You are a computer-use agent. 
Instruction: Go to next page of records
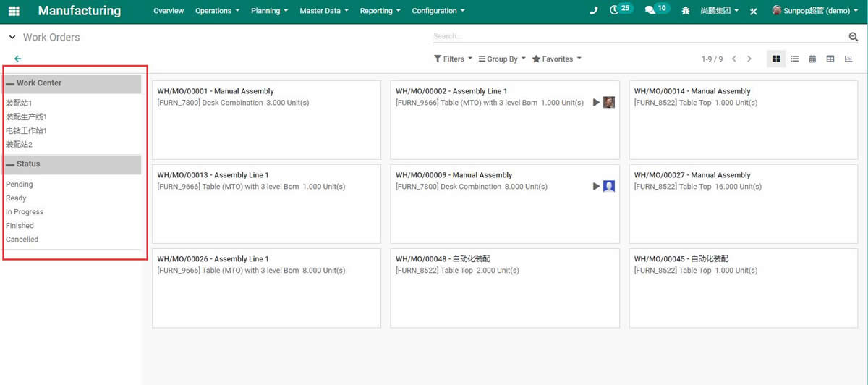(749, 59)
